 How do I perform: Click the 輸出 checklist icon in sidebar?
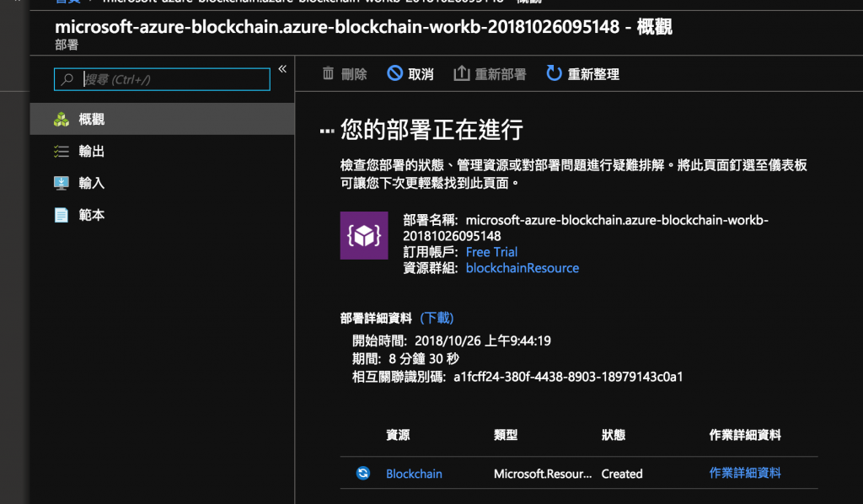61,152
